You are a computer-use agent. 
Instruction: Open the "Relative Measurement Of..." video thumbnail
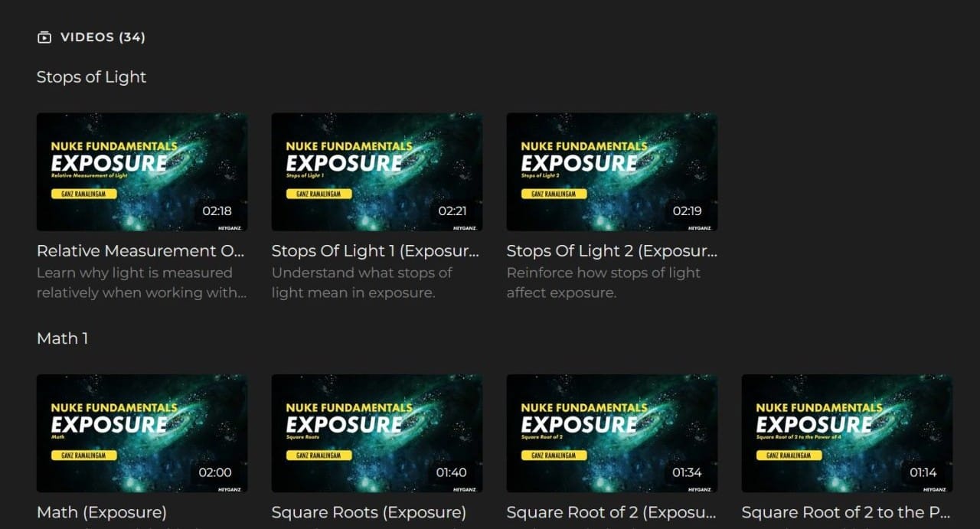tap(142, 171)
